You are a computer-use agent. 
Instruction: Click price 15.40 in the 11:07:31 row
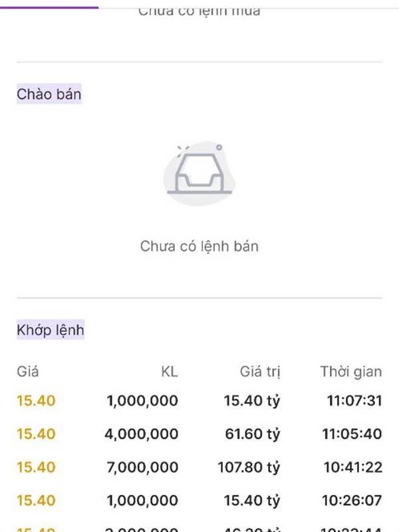(x=36, y=401)
